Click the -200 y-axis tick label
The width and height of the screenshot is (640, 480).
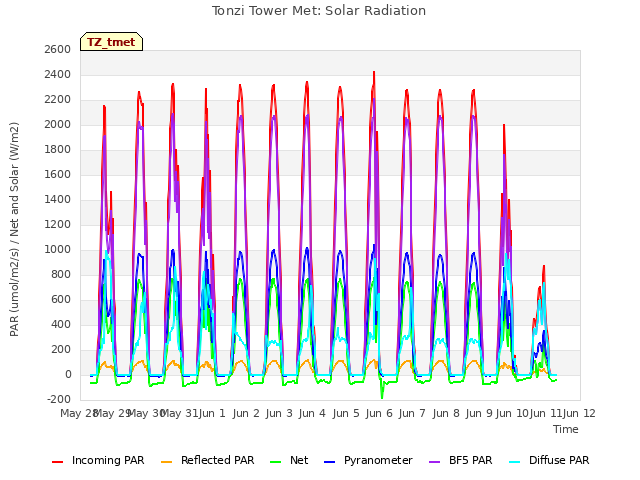pos(60,400)
